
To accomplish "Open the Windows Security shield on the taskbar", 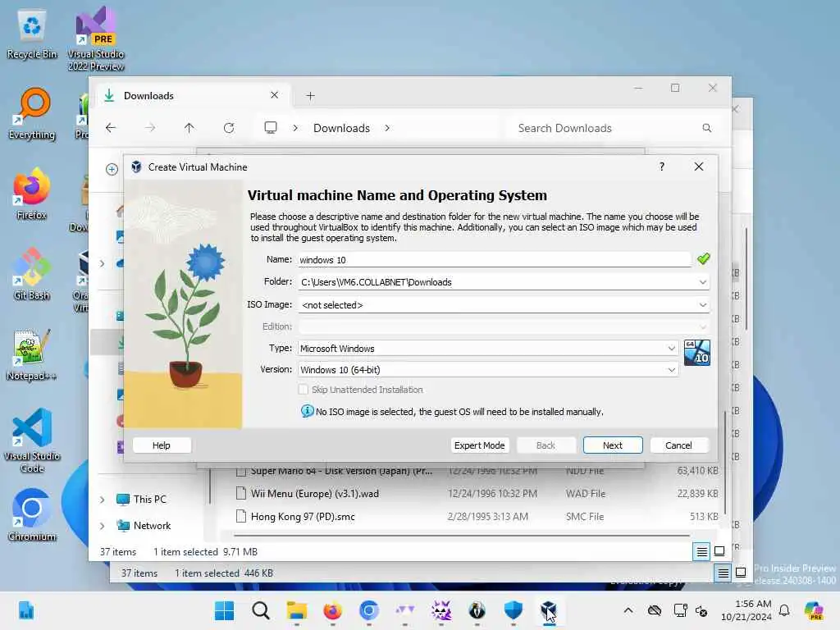I will point(514,610).
